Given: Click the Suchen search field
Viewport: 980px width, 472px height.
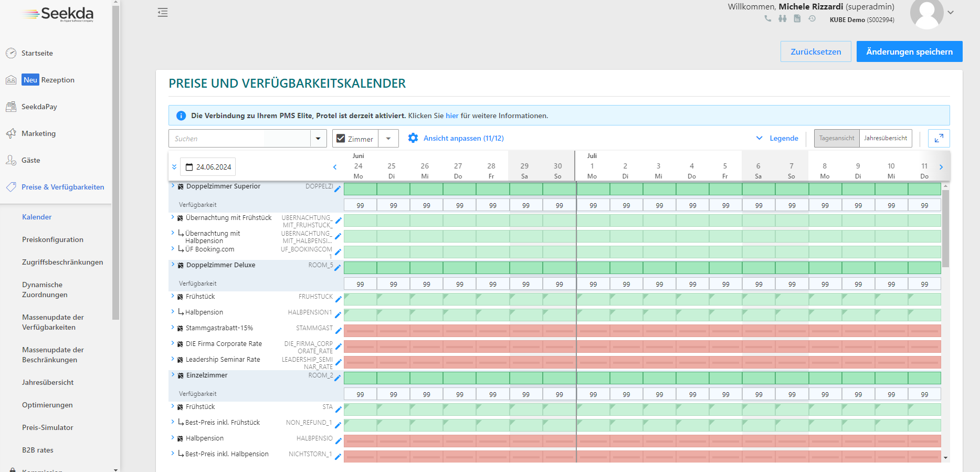Looking at the screenshot, I should tap(239, 139).
